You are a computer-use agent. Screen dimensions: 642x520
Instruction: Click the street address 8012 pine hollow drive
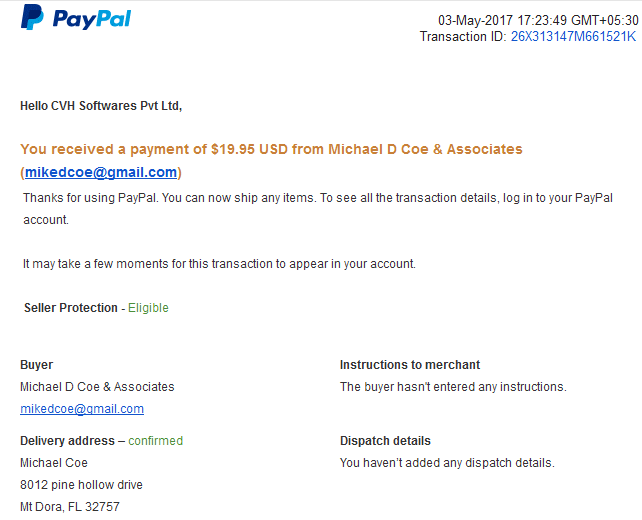(81, 485)
